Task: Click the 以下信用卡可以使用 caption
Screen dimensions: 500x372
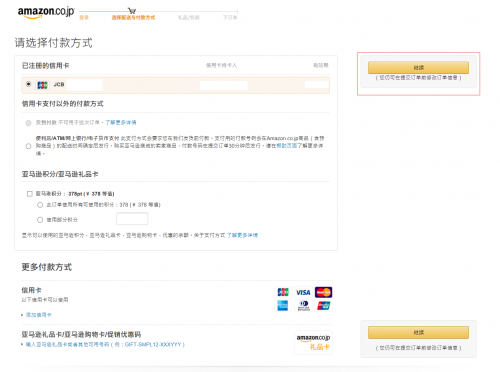Action: 45,300
